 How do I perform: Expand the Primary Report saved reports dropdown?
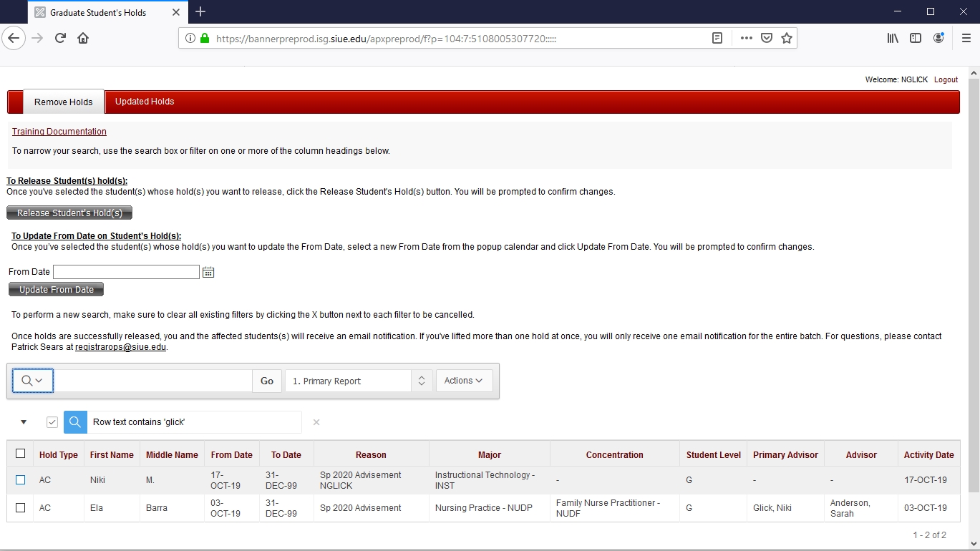click(x=359, y=381)
